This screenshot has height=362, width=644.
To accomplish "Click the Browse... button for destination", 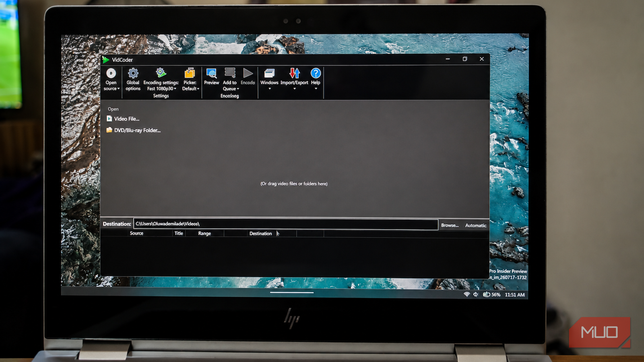I will point(450,225).
